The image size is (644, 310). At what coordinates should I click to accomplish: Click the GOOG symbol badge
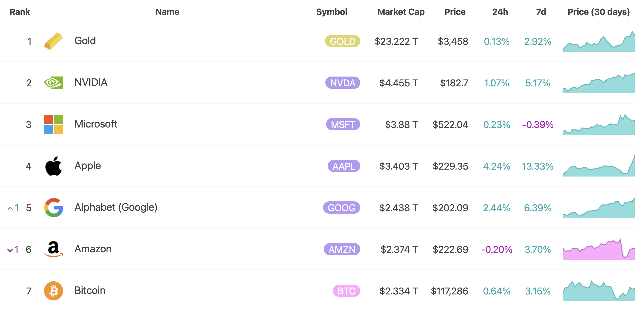click(x=342, y=208)
